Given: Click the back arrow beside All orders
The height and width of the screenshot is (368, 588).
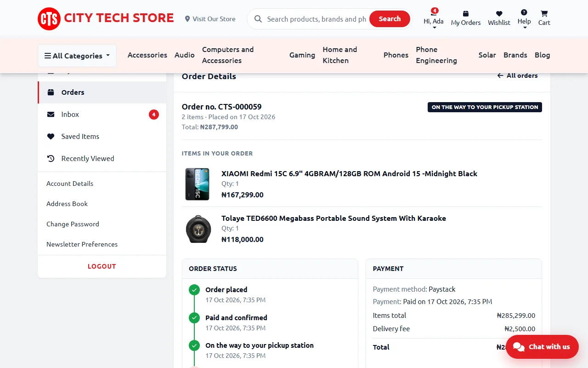Looking at the screenshot, I should [500, 75].
